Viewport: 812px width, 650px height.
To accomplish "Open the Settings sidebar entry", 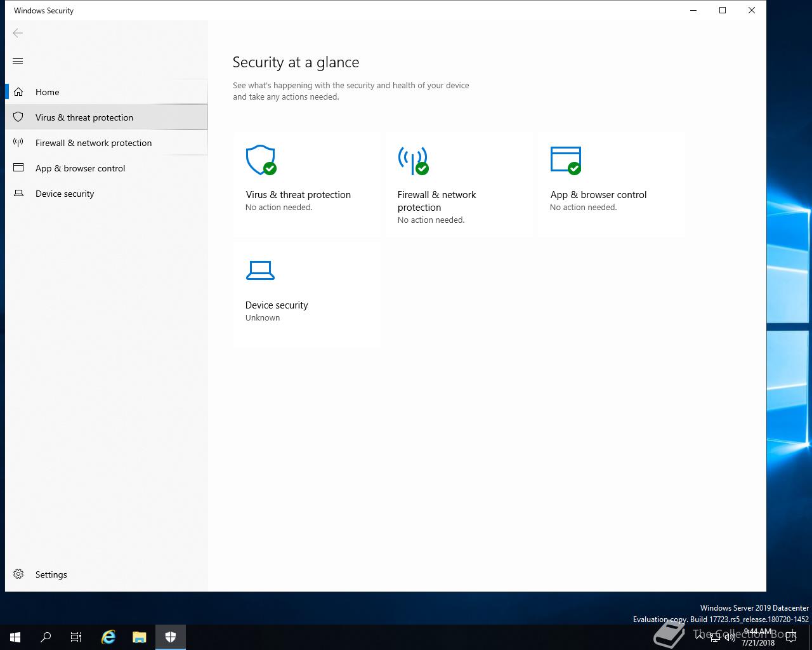I will tap(107, 574).
